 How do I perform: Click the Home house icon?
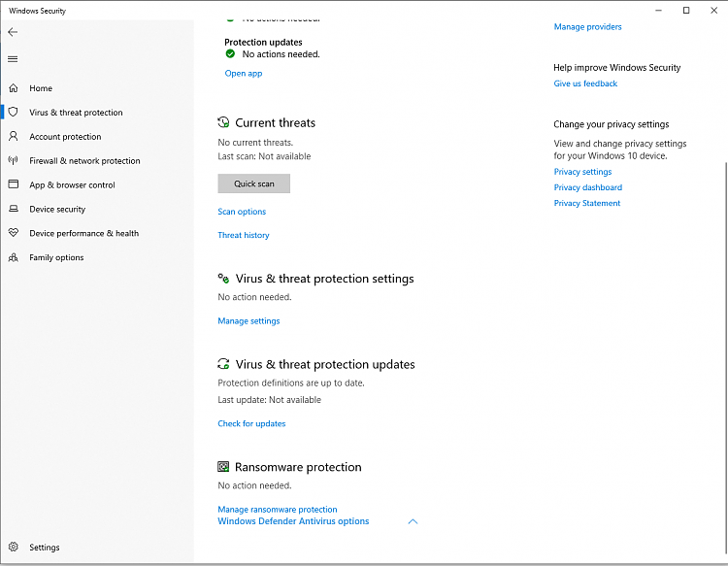point(14,88)
